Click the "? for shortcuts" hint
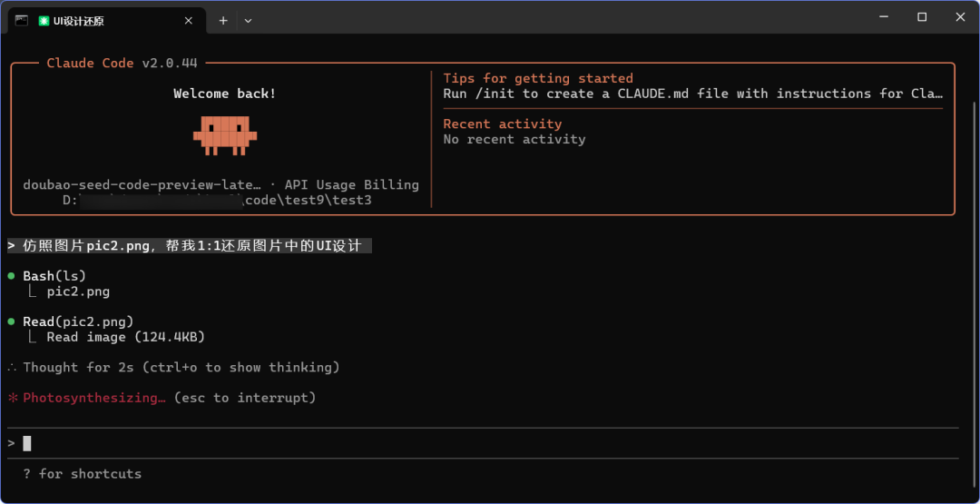The height and width of the screenshot is (504, 980). point(83,474)
